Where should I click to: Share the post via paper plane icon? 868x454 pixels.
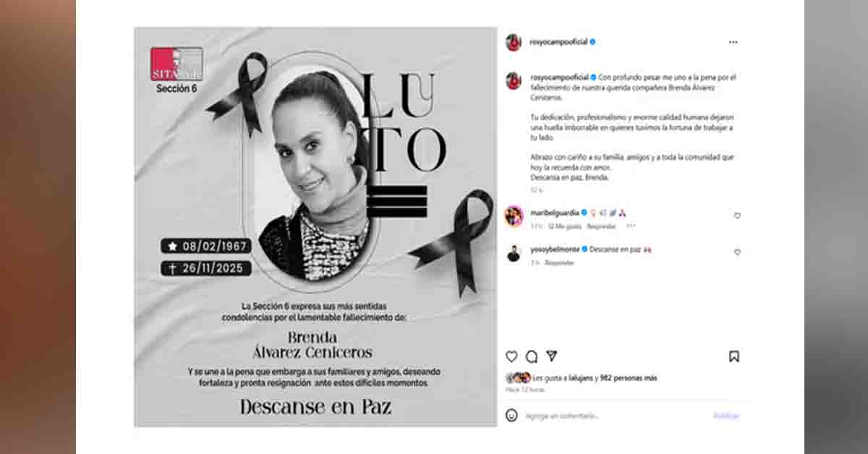(552, 356)
